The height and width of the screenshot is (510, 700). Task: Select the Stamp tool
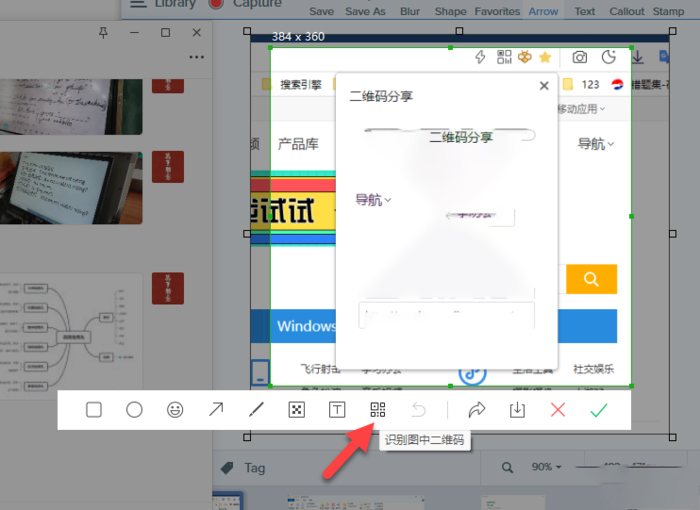[668, 12]
